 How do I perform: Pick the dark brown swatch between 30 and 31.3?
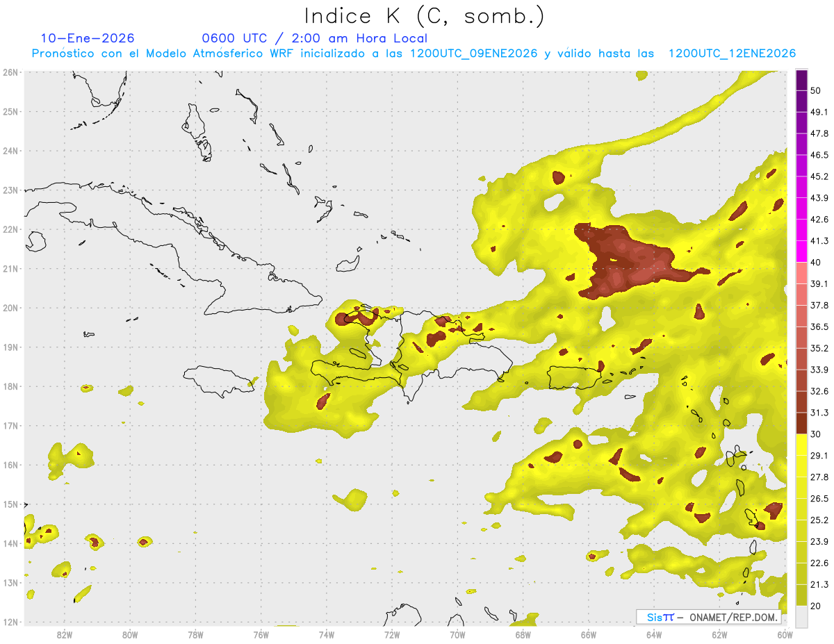click(x=801, y=423)
